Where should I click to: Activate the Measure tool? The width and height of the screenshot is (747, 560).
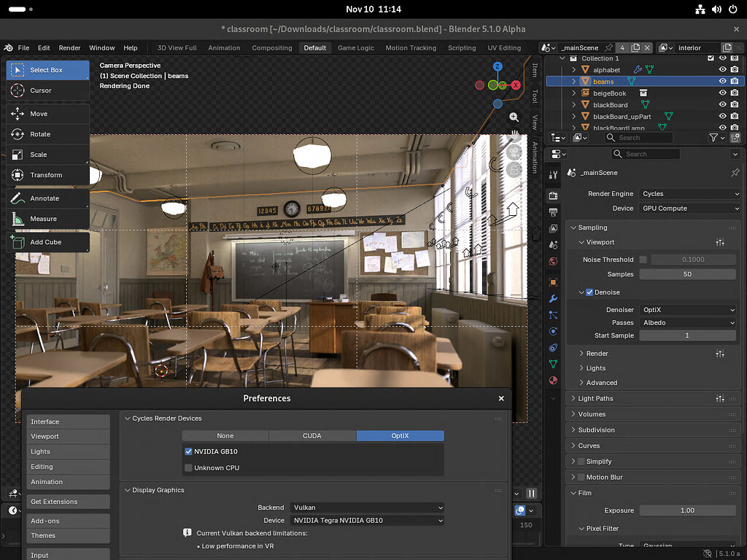[48, 219]
